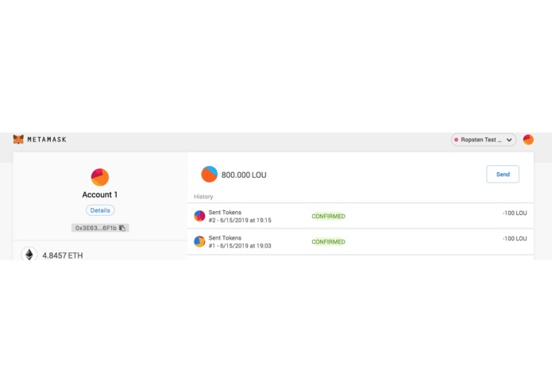Viewport: 552px width, 392px height.
Task: Click the identicon of transaction #1
Action: 199,241
